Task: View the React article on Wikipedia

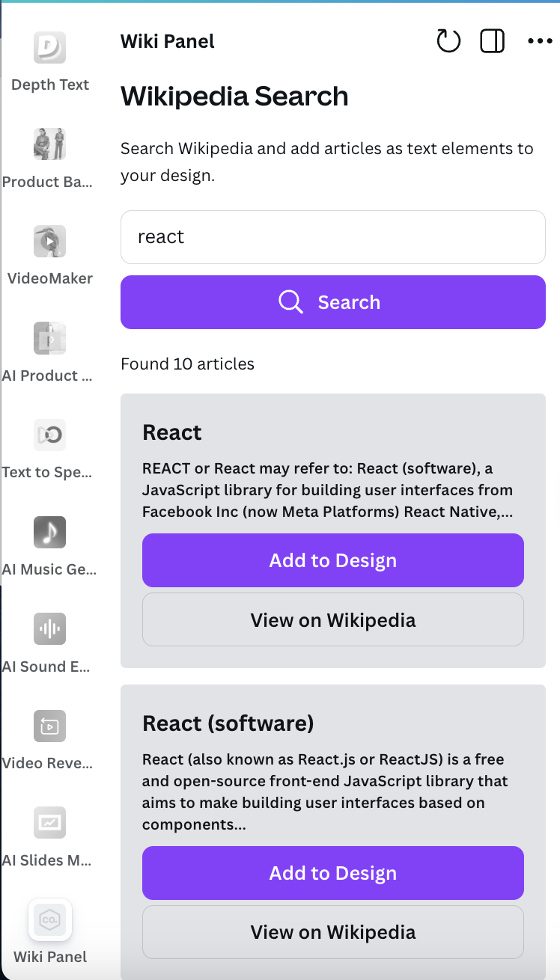Action: click(333, 619)
